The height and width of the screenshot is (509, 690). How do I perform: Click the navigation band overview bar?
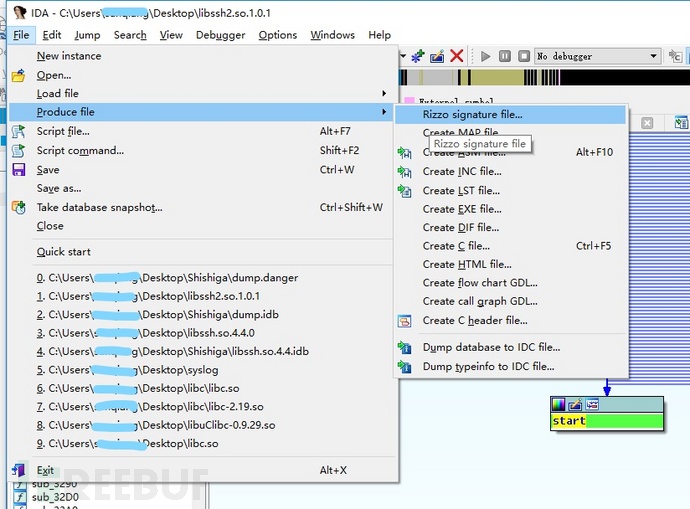click(544, 77)
